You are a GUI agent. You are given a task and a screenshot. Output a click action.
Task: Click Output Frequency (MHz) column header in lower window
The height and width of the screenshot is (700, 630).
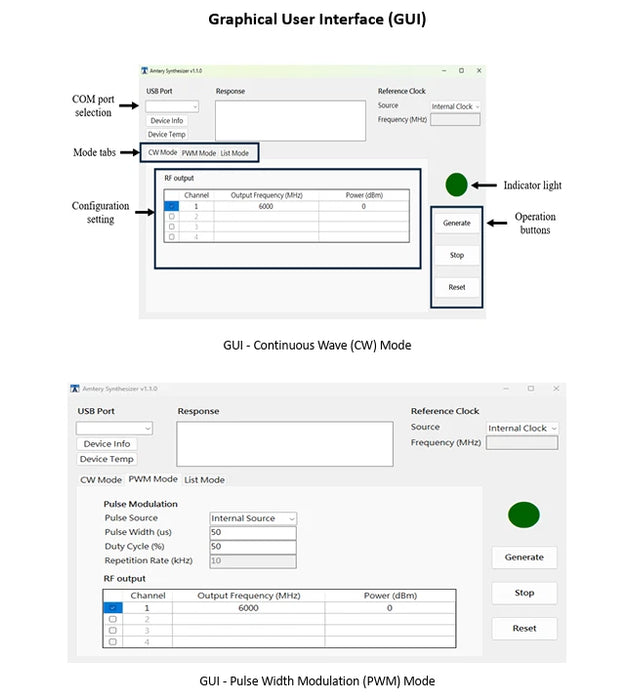(249, 596)
